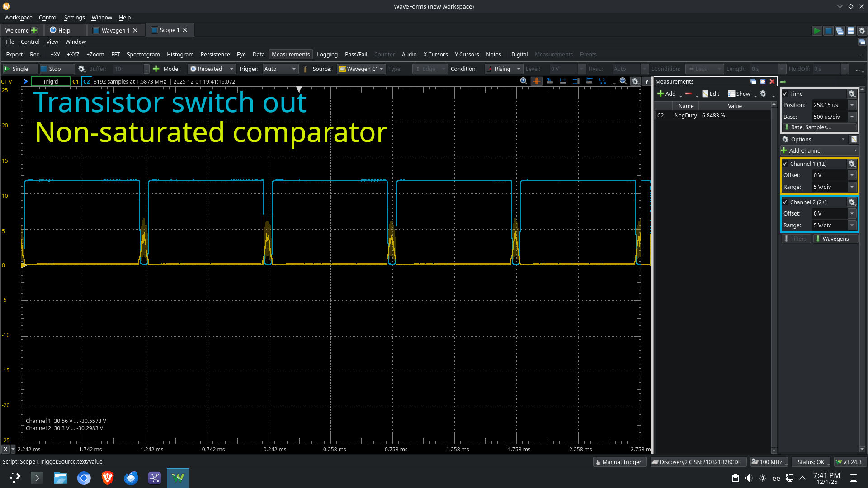The height and width of the screenshot is (488, 868).
Task: Click the orange cursor tool icon
Action: (537, 81)
